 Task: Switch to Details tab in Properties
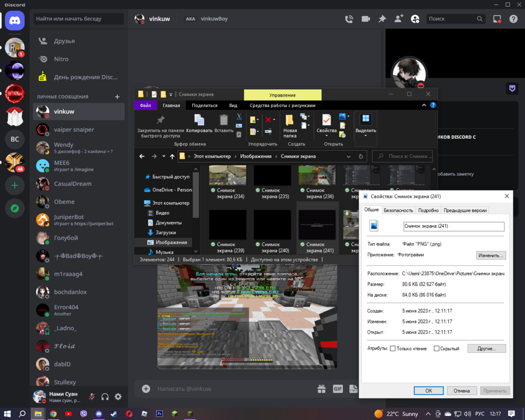pos(428,211)
